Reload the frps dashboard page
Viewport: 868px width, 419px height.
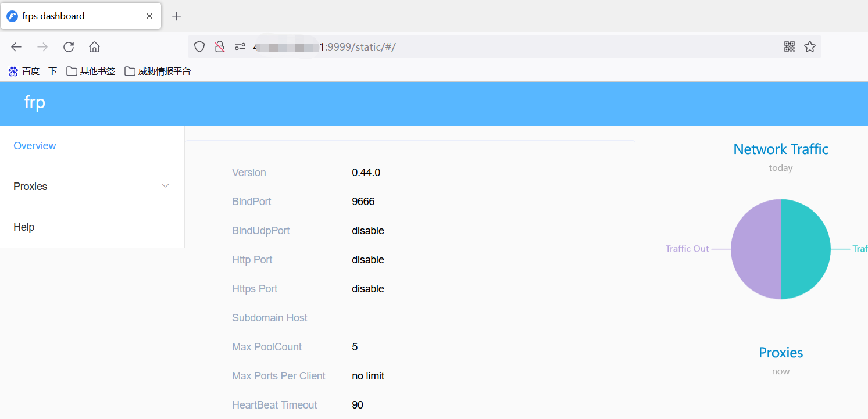[x=69, y=47]
